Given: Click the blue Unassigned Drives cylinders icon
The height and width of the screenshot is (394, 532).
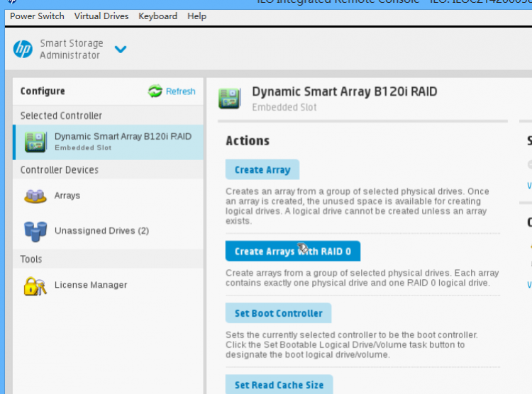Looking at the screenshot, I should pyautogui.click(x=35, y=231).
